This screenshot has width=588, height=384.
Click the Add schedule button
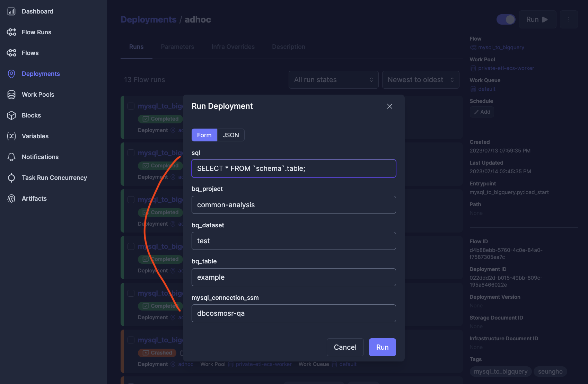(482, 112)
